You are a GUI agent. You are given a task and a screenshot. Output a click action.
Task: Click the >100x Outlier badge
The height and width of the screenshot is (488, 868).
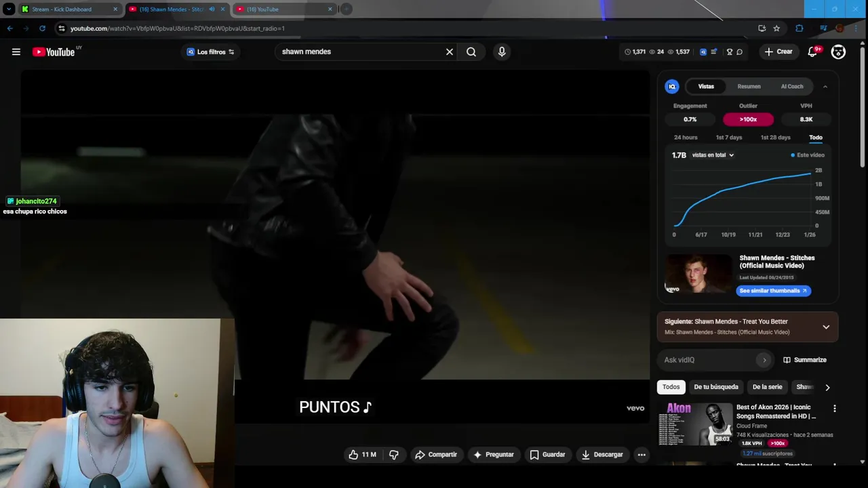click(x=748, y=119)
